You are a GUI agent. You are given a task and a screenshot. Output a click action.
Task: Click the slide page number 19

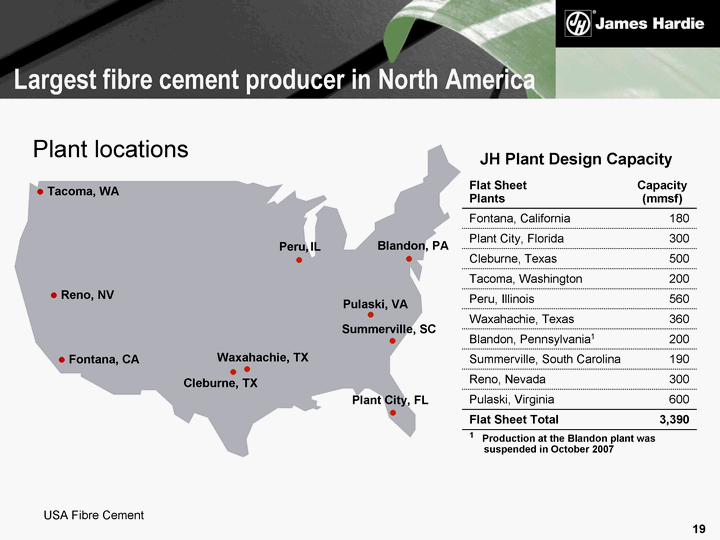(x=699, y=529)
